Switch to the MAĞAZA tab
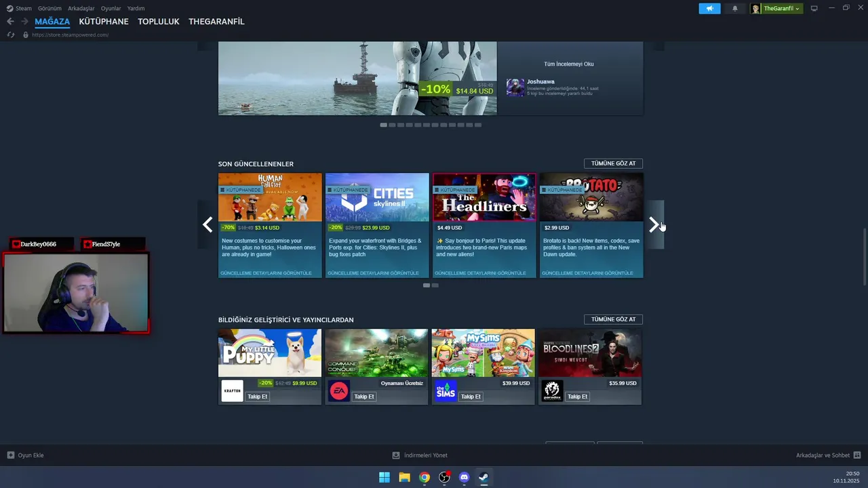868x488 pixels. pos(52,22)
